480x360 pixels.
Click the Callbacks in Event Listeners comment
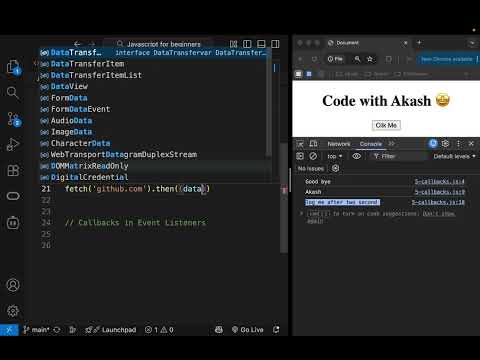(x=135, y=223)
